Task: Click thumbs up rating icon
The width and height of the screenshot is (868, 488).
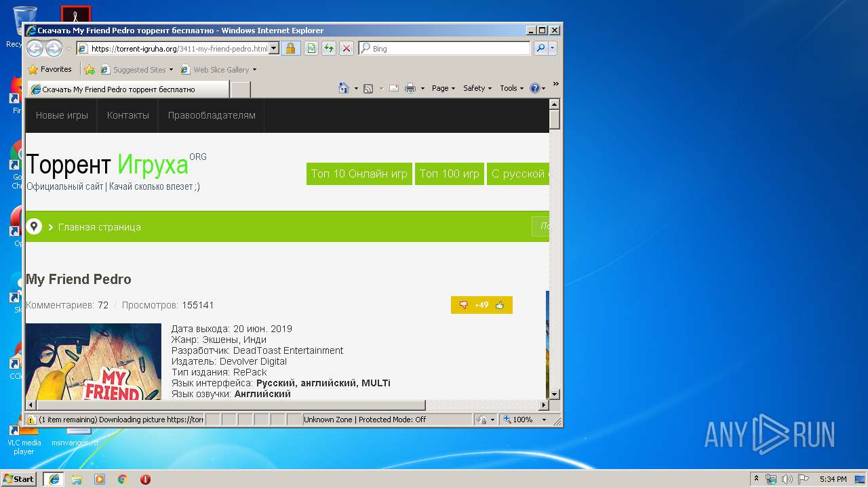Action: tap(500, 305)
